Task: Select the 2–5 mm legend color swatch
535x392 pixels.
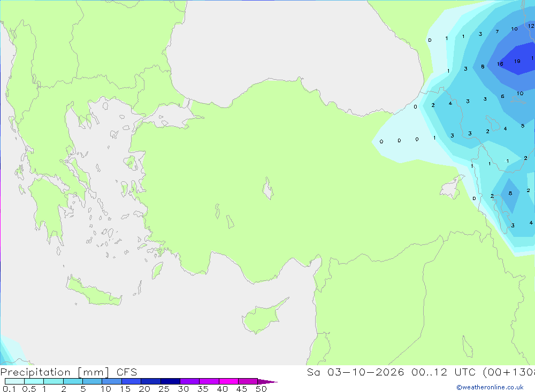Action: 73,381
